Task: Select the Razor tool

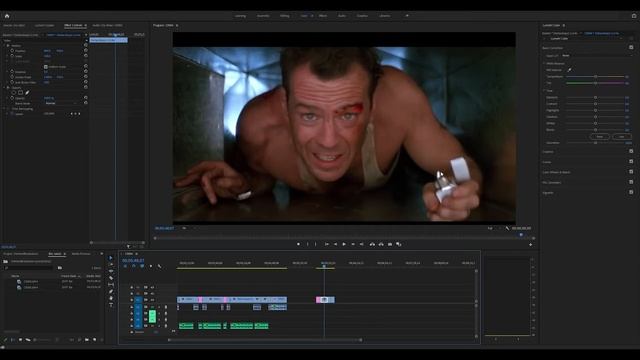Action: pos(111,278)
